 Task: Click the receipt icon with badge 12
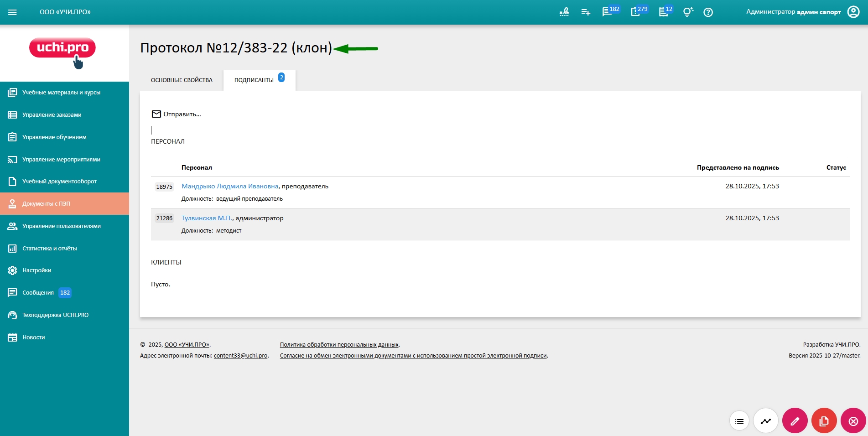coord(664,12)
